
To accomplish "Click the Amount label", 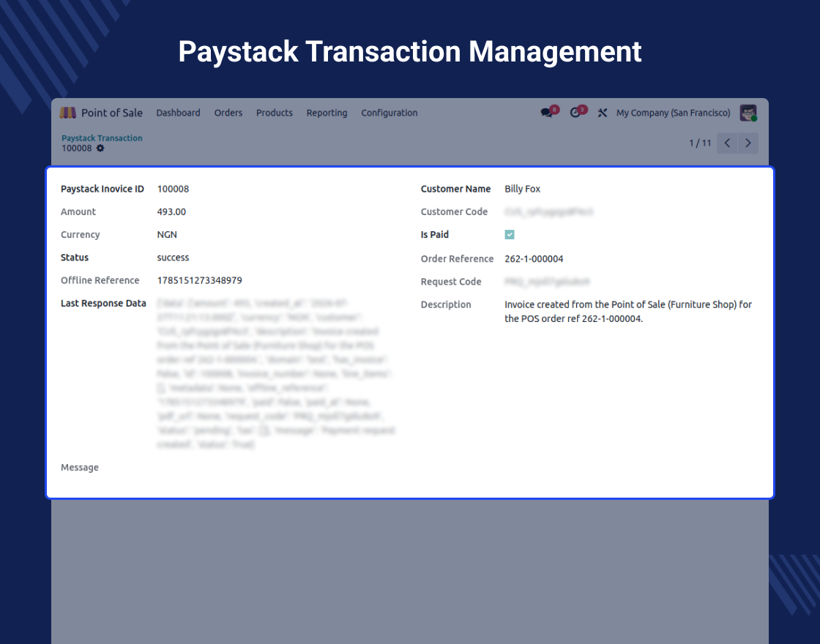I will pyautogui.click(x=78, y=211).
